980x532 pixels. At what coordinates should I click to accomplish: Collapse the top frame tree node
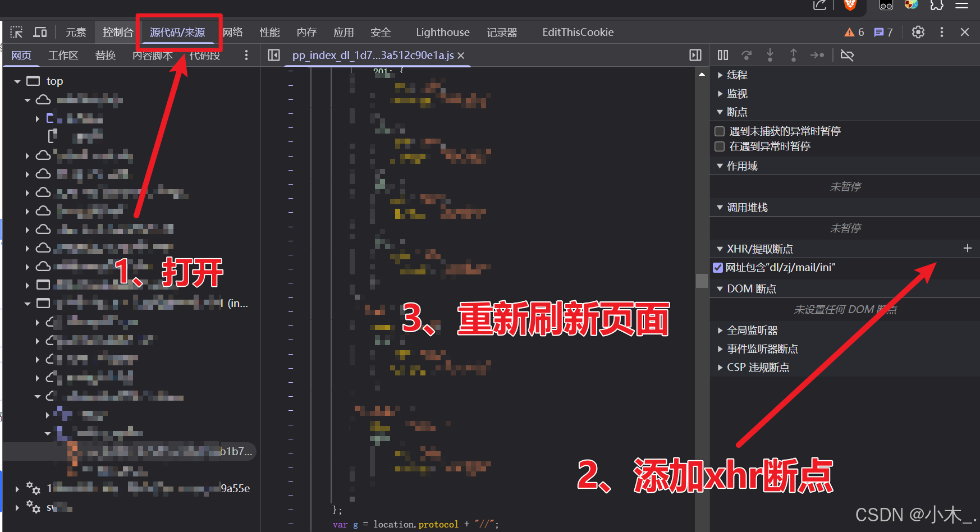[17, 81]
